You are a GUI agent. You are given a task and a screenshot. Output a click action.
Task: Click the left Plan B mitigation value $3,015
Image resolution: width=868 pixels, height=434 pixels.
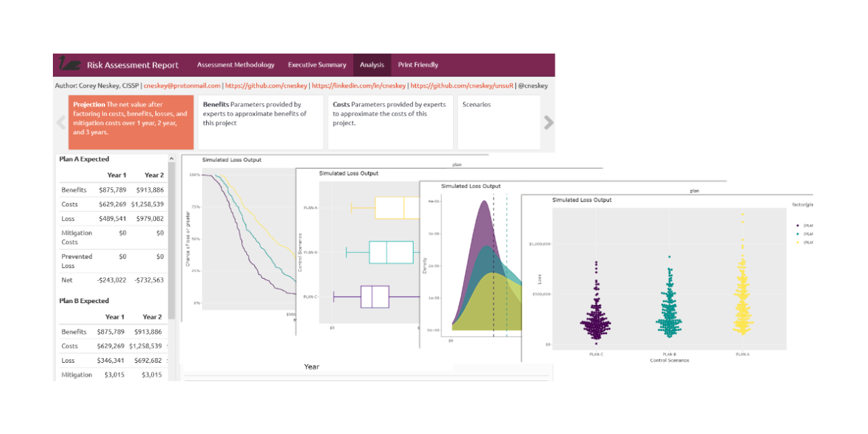(116, 374)
